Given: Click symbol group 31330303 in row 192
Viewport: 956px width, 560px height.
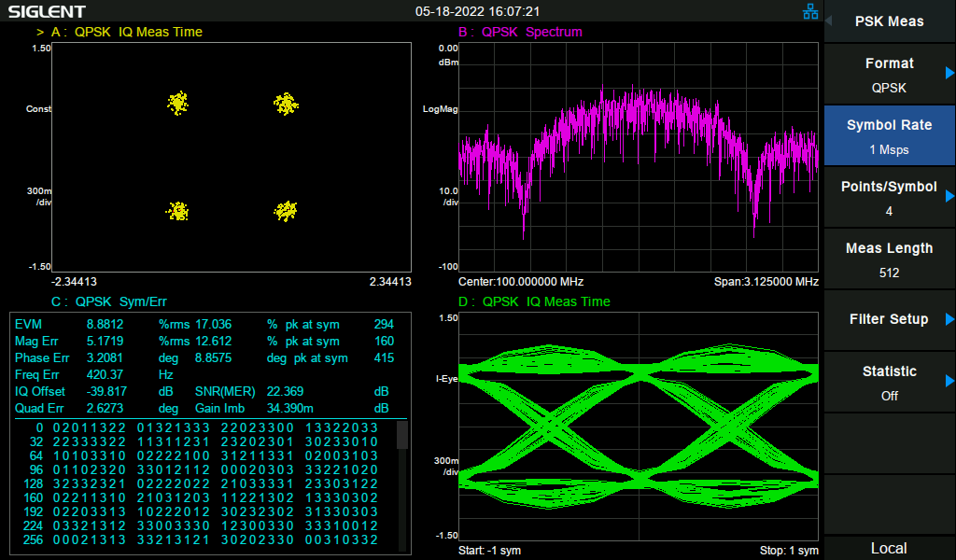Looking at the screenshot, I should pos(342,511).
